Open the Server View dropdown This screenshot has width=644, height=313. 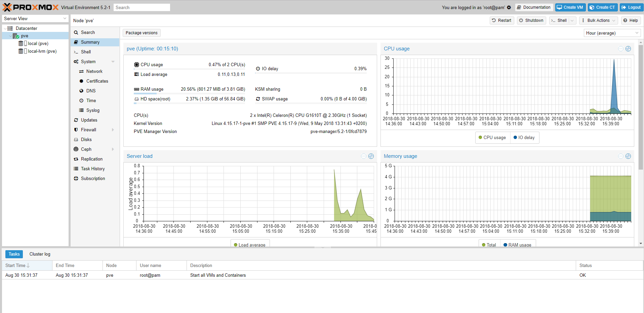tap(65, 19)
